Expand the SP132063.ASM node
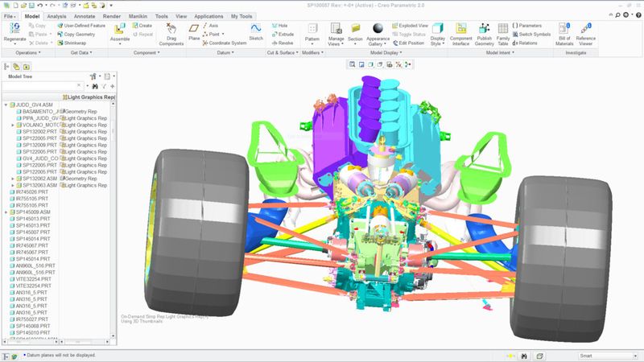Screen dimensions: 644x362 (13, 186)
